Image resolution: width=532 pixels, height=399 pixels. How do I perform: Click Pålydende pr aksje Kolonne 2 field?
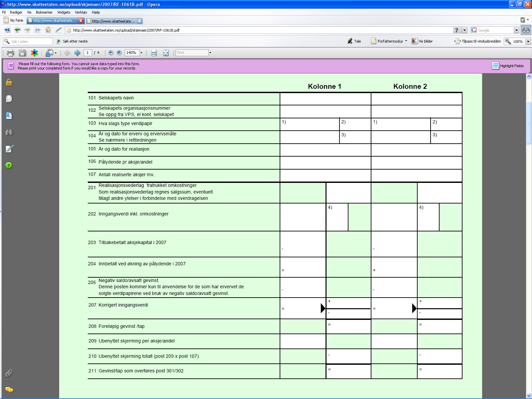tap(417, 163)
